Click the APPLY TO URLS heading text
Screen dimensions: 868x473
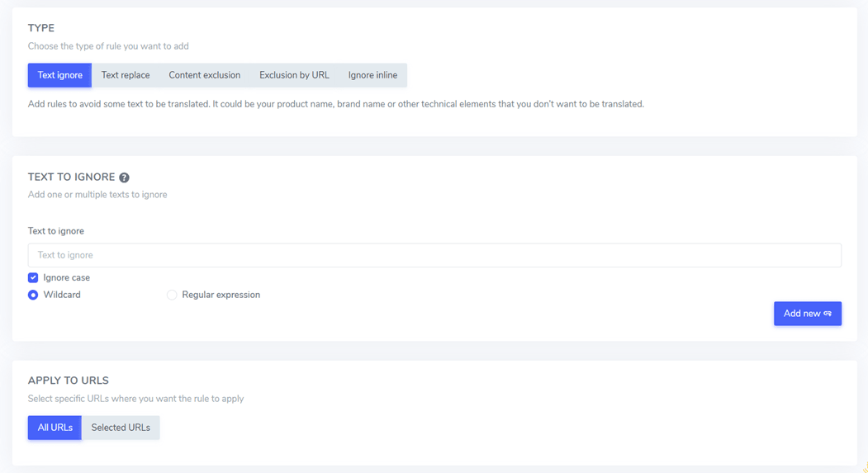(68, 381)
